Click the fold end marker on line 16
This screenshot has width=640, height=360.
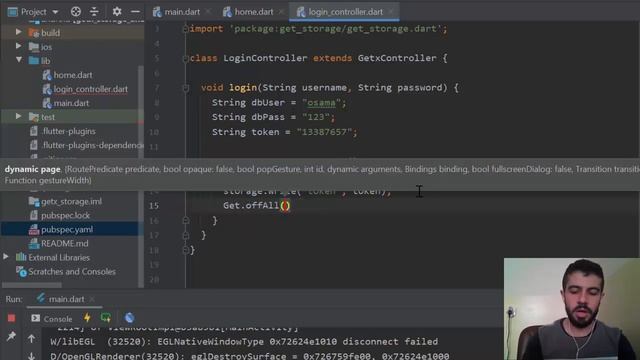[186, 220]
